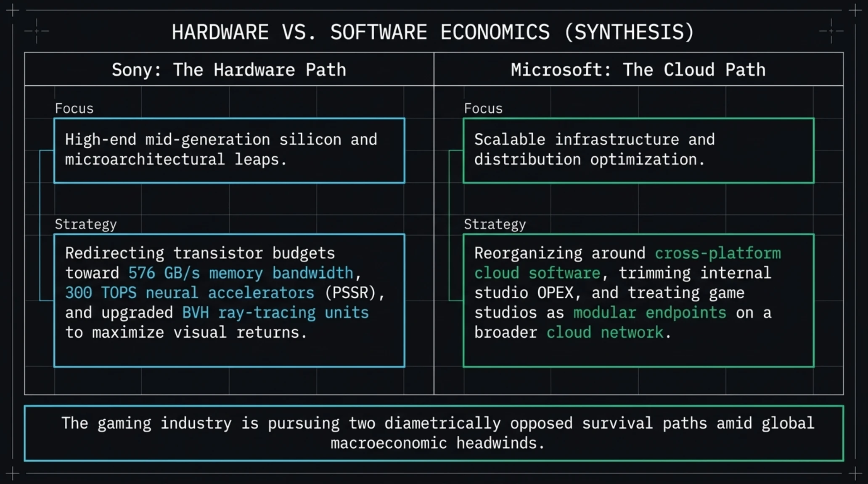Click the "Focus" label under Sony column
This screenshot has height=484, width=868.
(x=74, y=108)
